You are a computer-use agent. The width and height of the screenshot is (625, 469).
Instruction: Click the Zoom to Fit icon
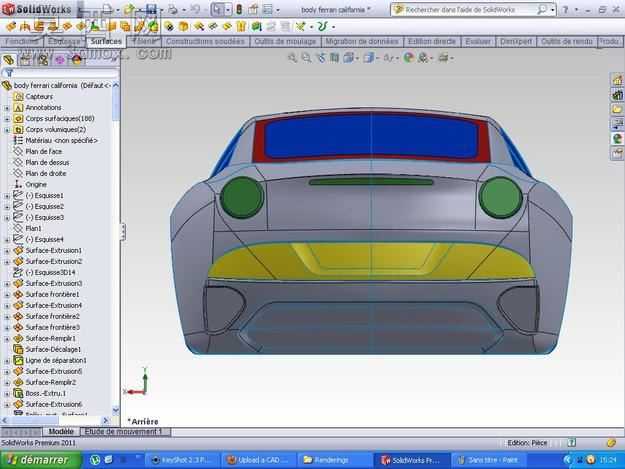293,58
